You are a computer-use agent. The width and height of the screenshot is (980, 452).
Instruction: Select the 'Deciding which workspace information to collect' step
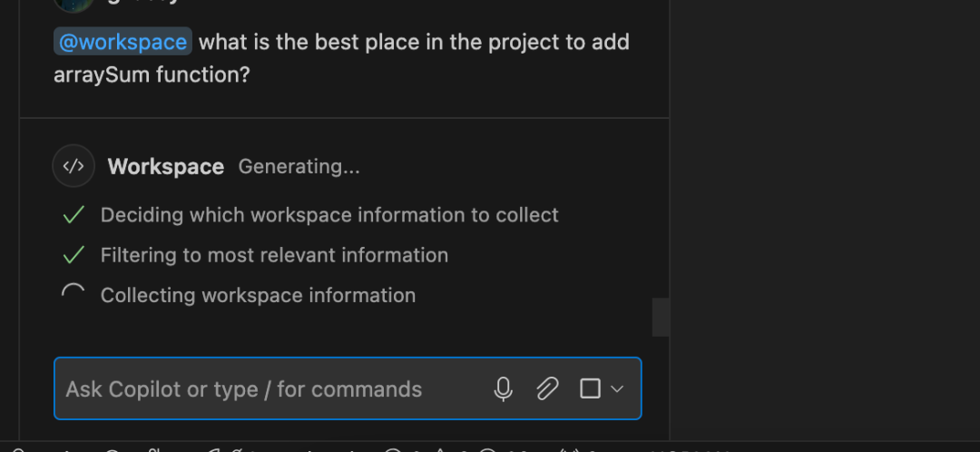[x=329, y=215]
